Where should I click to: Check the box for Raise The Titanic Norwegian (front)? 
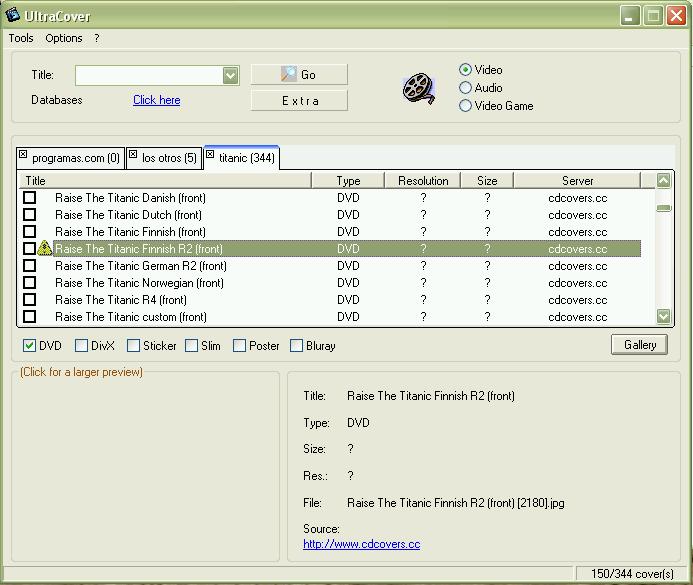[30, 282]
